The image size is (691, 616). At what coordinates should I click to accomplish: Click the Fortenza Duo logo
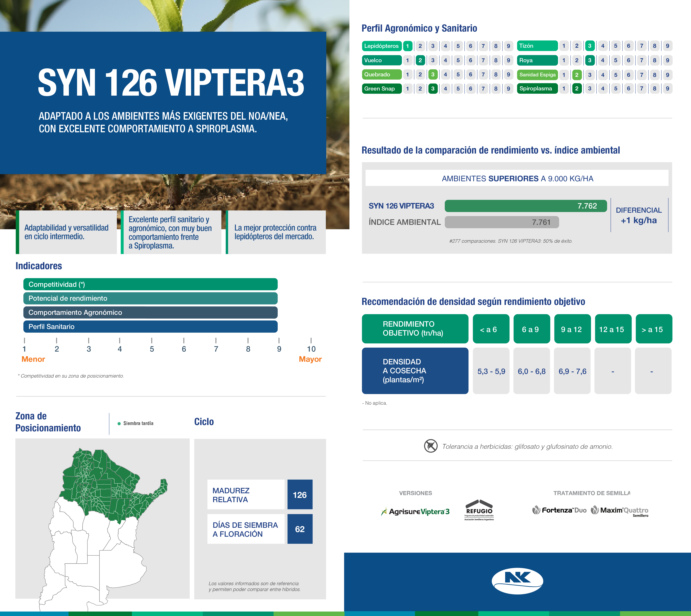559,510
